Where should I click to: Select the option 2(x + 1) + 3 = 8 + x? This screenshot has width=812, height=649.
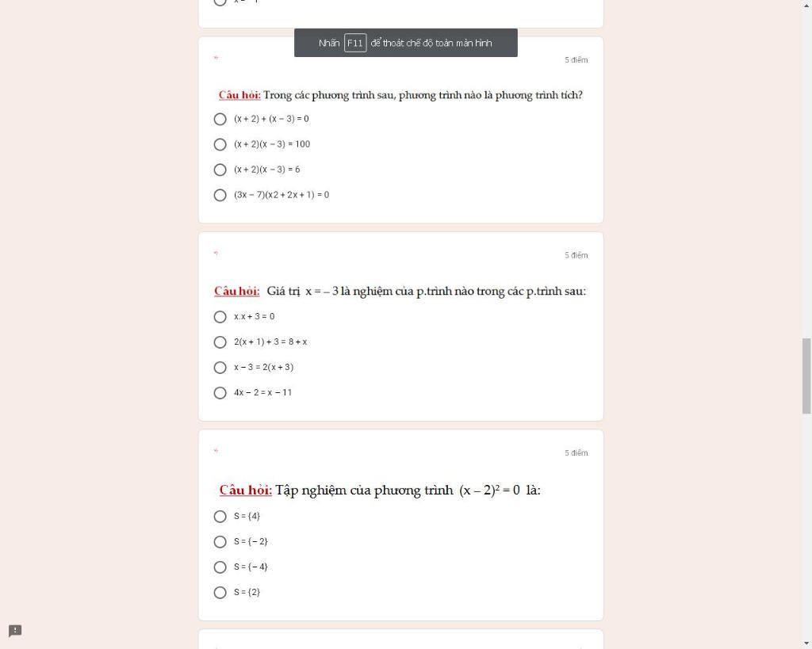[220, 342]
